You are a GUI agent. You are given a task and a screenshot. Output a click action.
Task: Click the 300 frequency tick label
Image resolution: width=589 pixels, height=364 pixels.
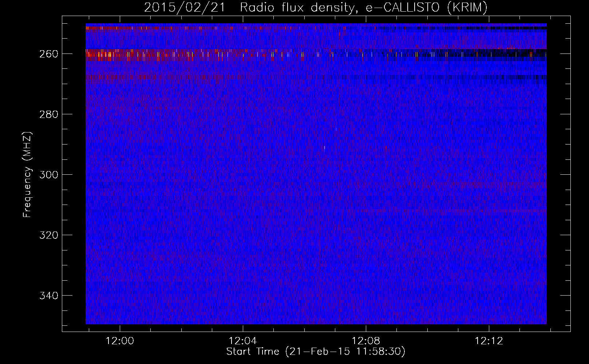pyautogui.click(x=49, y=175)
